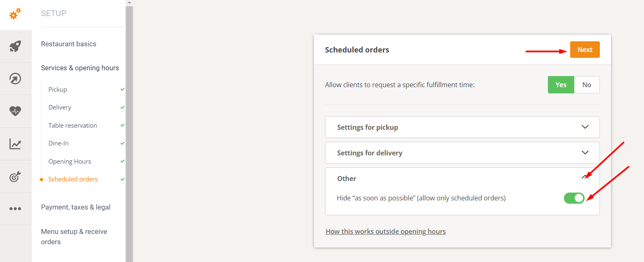Image resolution: width=644 pixels, height=262 pixels.
Task: Go to Table reservation settings
Action: pos(73,125)
